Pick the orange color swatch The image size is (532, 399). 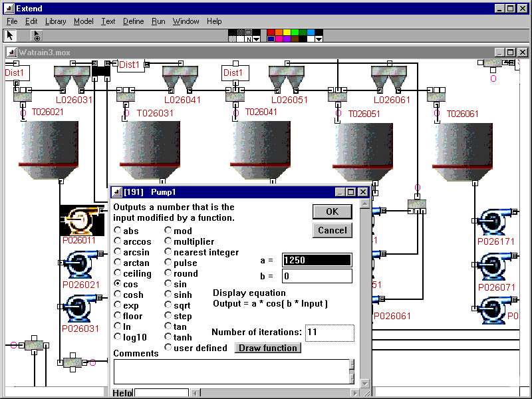tap(279, 32)
